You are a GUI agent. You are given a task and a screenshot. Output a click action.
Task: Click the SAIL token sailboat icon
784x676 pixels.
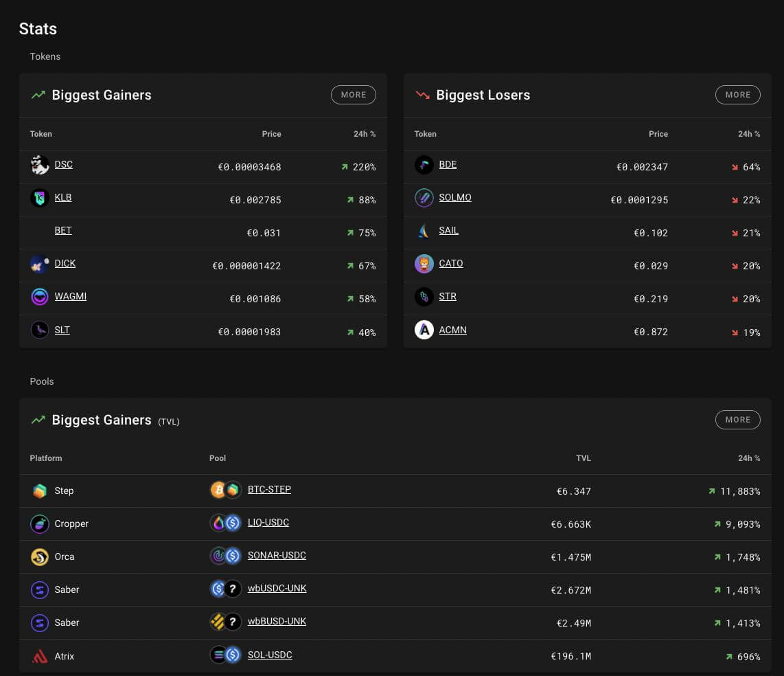tap(424, 231)
